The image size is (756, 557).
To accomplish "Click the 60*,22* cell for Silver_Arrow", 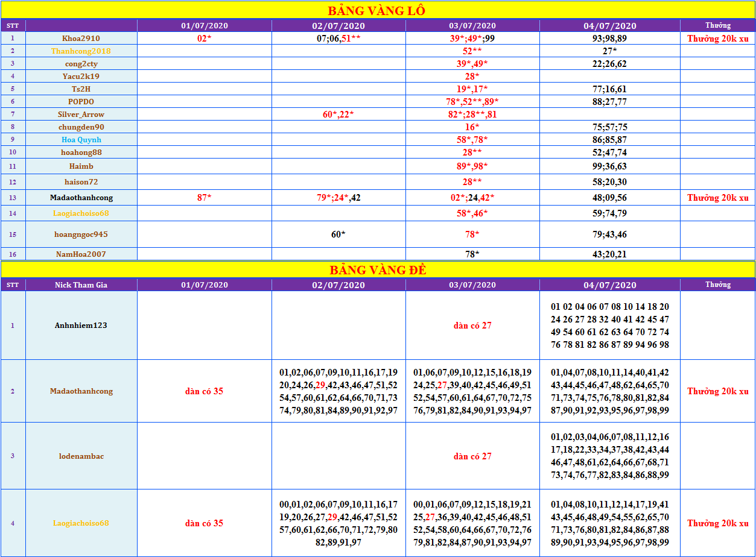I will point(338,115).
